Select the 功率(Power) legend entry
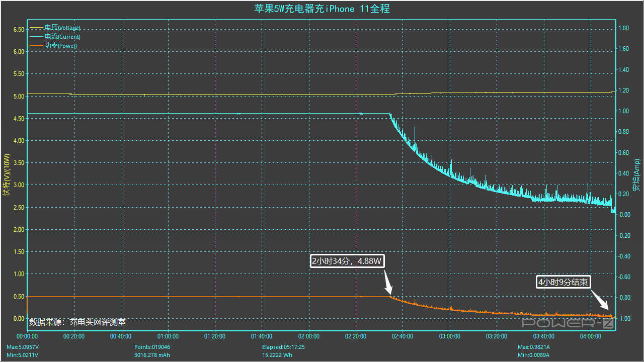The image size is (644, 362). [61, 46]
